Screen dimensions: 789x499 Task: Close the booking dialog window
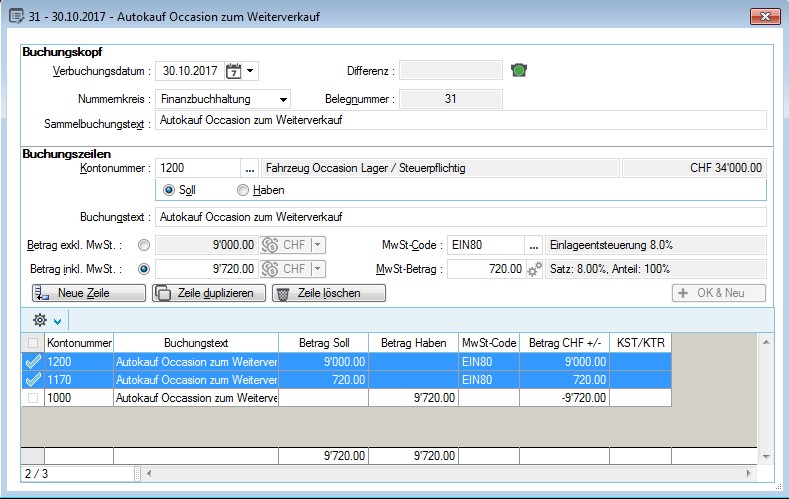click(x=765, y=16)
